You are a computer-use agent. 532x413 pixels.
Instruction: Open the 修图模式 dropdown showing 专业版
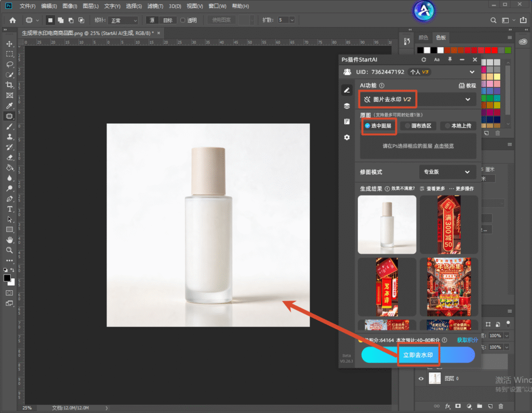coord(447,172)
